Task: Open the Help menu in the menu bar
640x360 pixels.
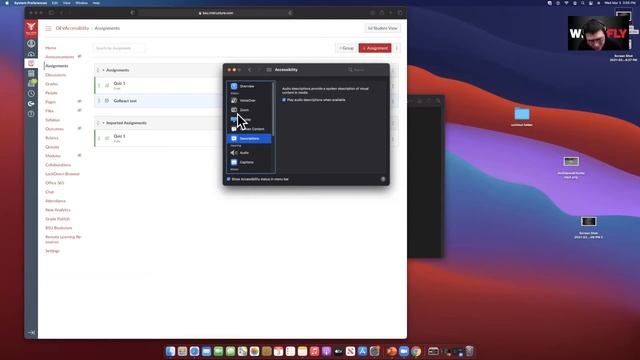Action: pyautogui.click(x=96, y=3)
